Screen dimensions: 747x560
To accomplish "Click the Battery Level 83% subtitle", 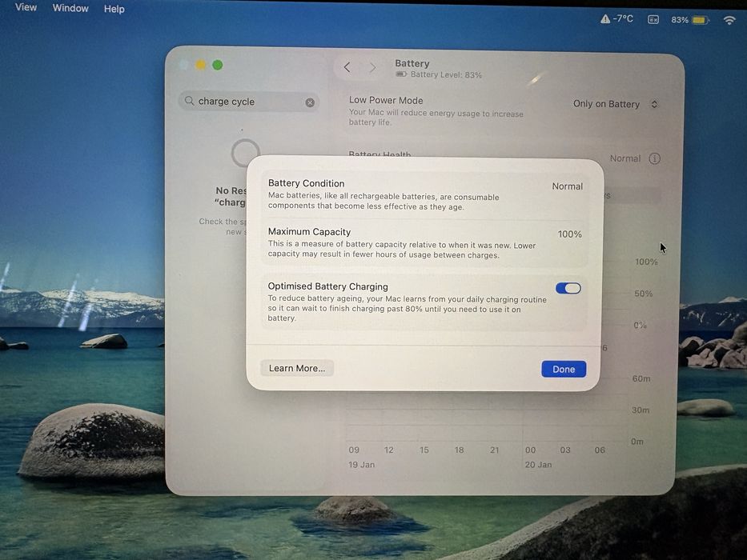I will (x=446, y=74).
